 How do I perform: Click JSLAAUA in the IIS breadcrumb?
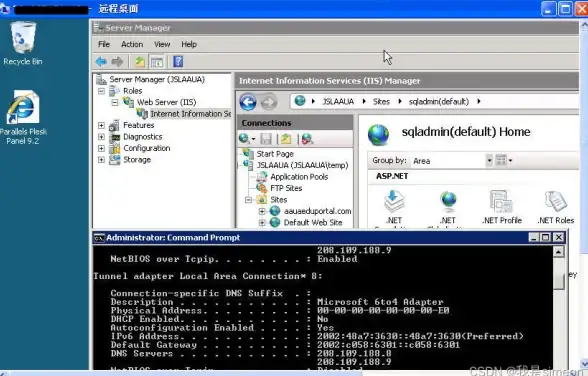point(338,102)
